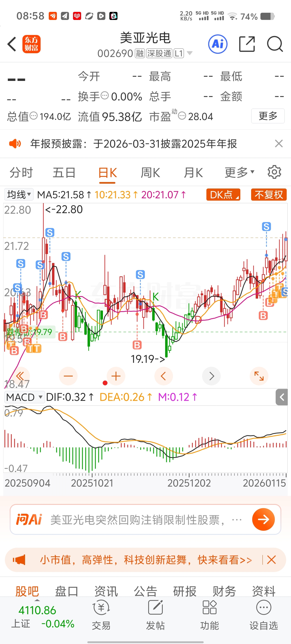Select the 公告 tab
The width and height of the screenshot is (291, 644).
(145, 591)
